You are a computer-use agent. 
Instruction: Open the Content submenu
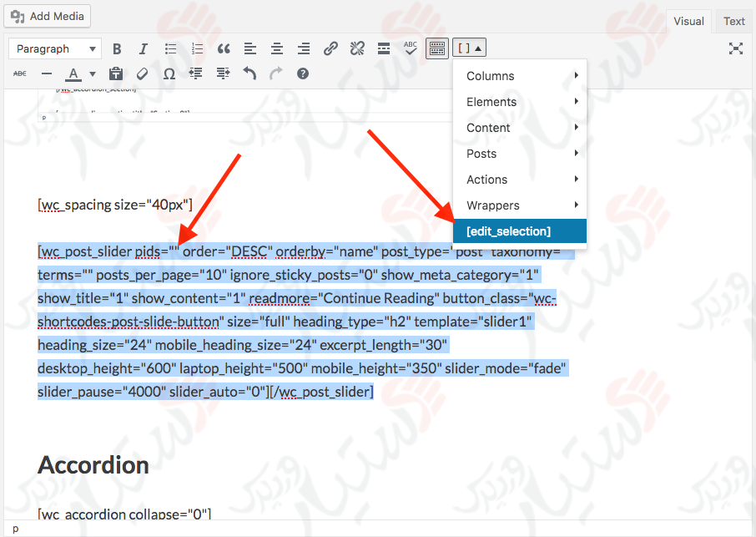pos(520,128)
